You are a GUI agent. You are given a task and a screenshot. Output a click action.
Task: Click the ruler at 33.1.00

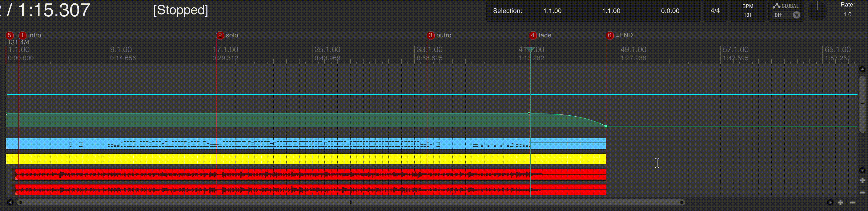click(x=429, y=50)
